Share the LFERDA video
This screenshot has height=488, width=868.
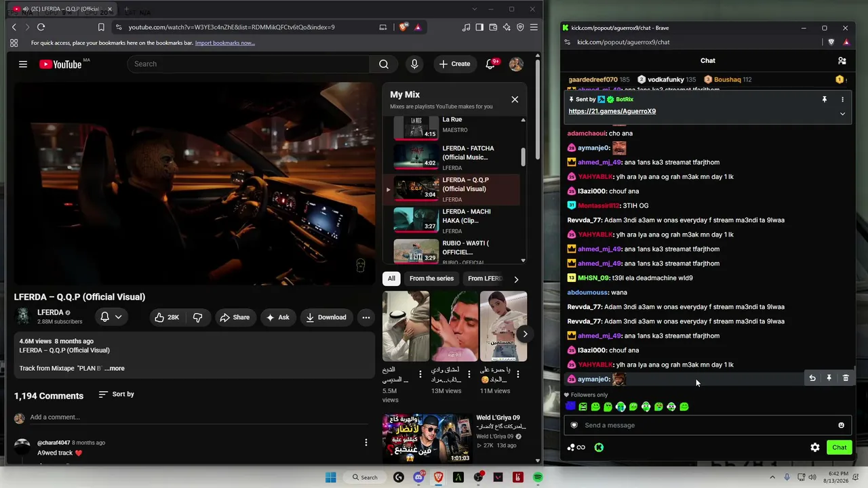(235, 317)
